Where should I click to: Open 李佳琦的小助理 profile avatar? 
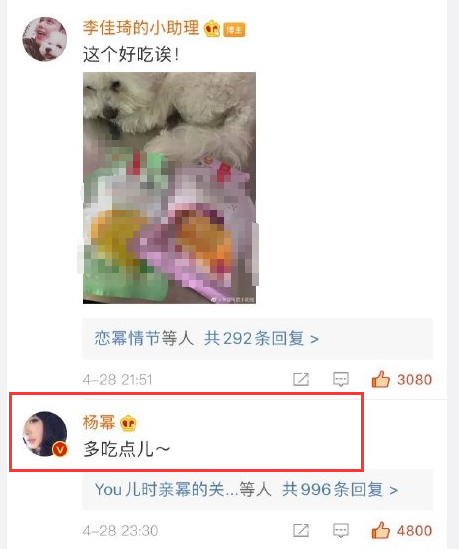click(x=45, y=39)
